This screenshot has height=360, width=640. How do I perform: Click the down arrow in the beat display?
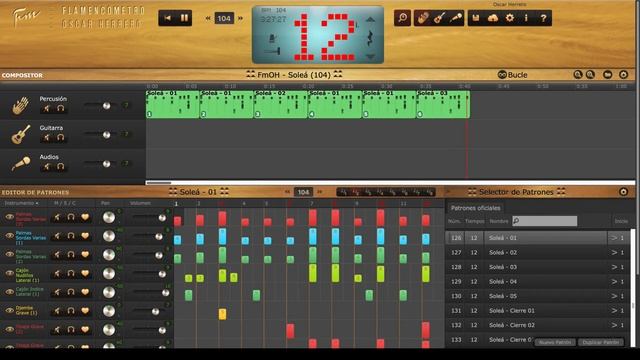click(370, 57)
